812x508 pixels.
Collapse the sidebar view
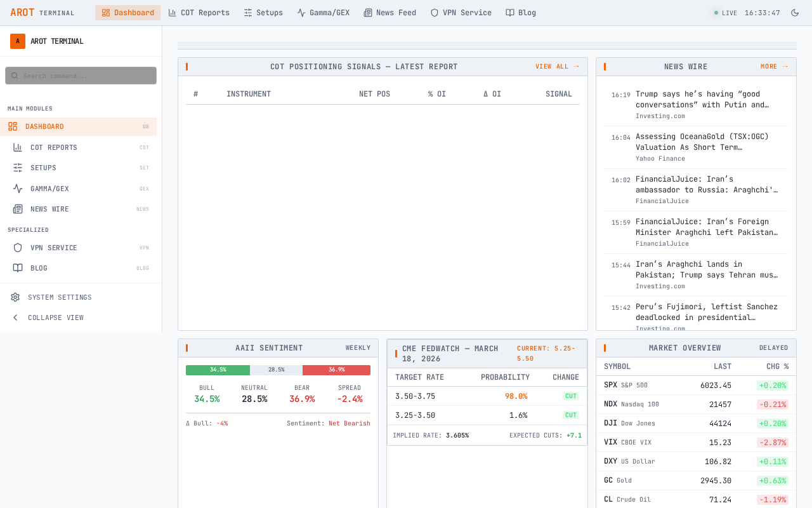click(x=56, y=317)
